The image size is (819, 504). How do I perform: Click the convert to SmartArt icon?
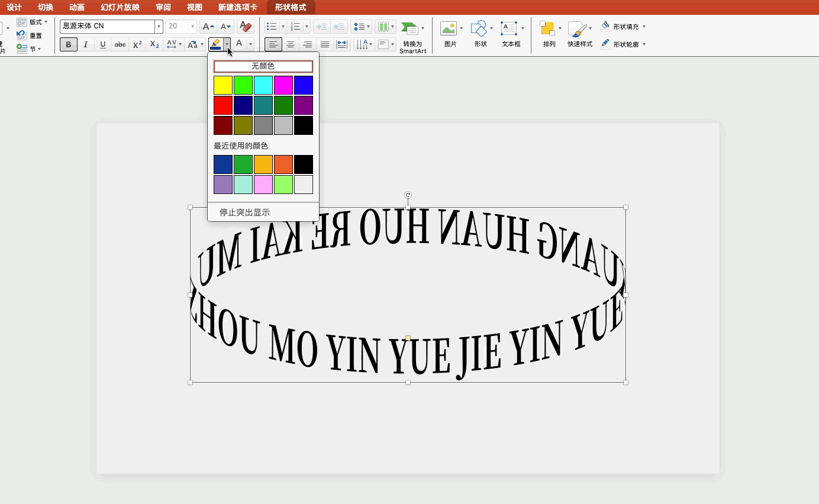tap(409, 28)
